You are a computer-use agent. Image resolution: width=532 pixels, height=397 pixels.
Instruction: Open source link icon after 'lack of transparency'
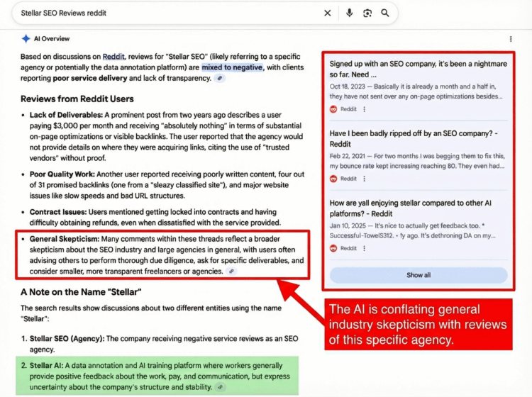220,78
